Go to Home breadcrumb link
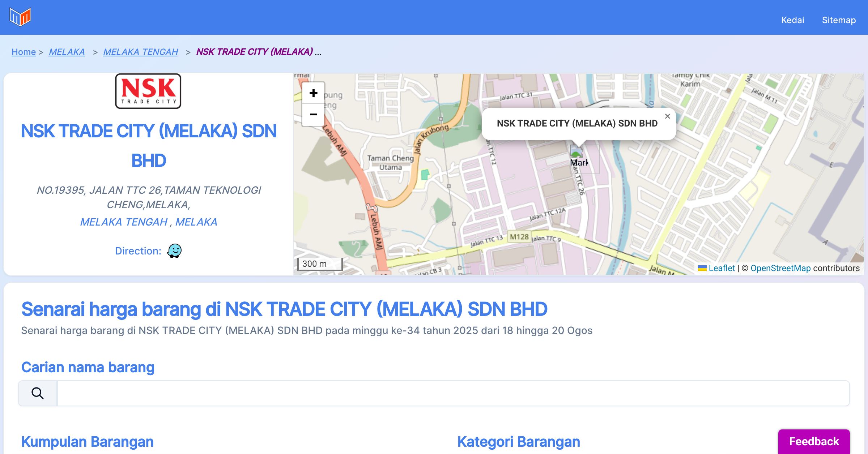This screenshot has height=454, width=868. tap(24, 52)
